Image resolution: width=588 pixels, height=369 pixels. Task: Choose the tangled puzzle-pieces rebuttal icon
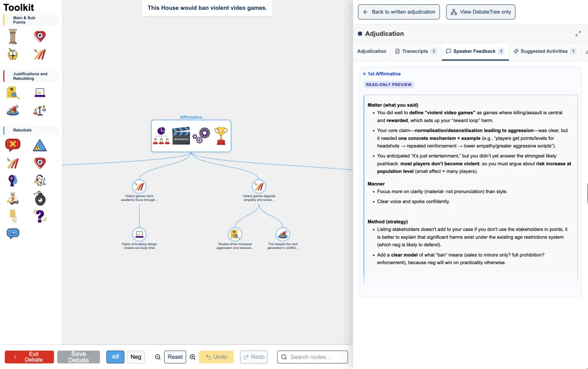40,181
